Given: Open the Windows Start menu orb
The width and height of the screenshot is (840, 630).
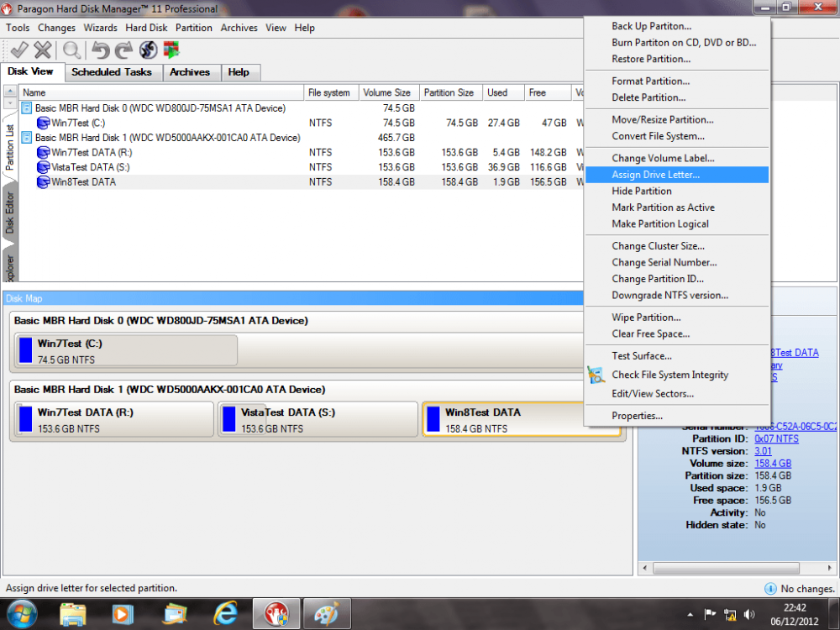Looking at the screenshot, I should pos(22,614).
